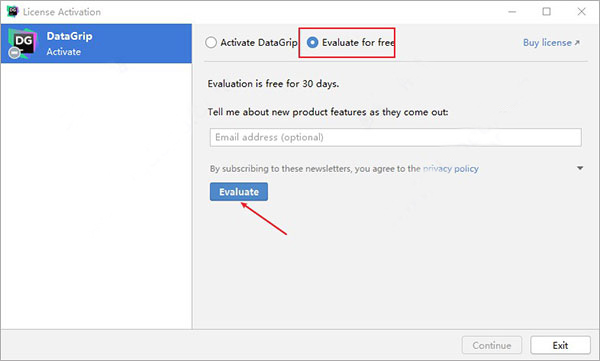Maximize the License Activation window
Screen dimensions: 600x361
pos(546,12)
